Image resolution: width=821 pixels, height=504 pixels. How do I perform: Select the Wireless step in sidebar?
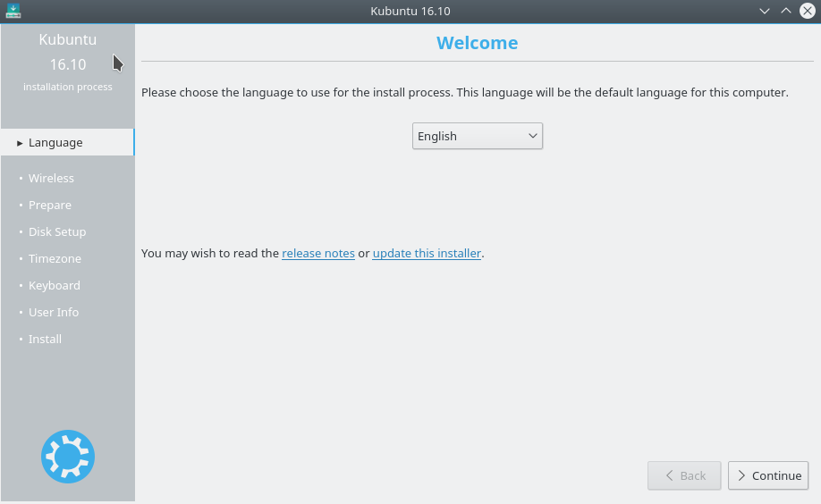pos(51,178)
